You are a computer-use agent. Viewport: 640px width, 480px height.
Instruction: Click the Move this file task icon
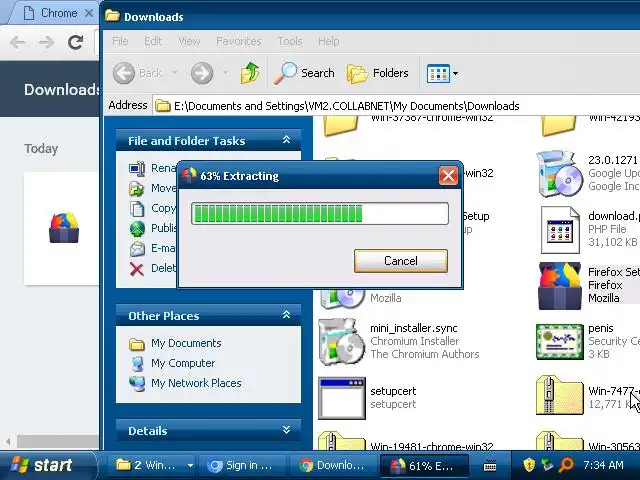pos(137,188)
